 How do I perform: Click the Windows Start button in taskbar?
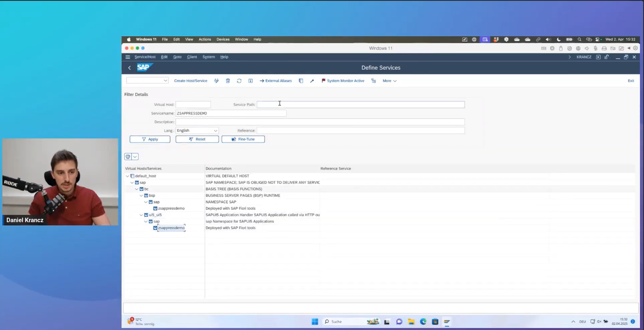(315, 322)
